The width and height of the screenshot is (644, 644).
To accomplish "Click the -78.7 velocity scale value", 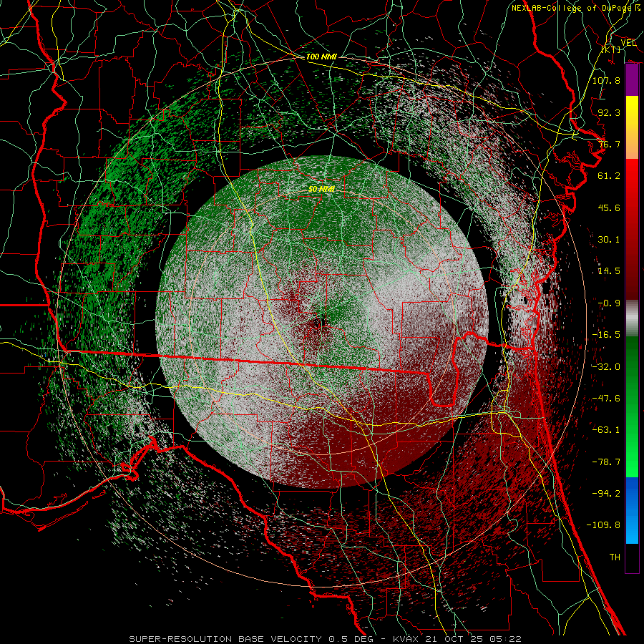I will 606,462.
